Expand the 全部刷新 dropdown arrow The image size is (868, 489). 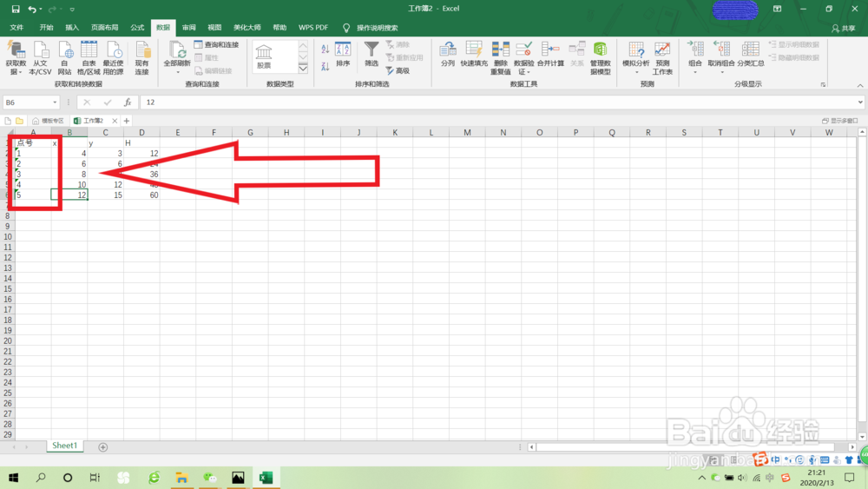pyautogui.click(x=178, y=72)
